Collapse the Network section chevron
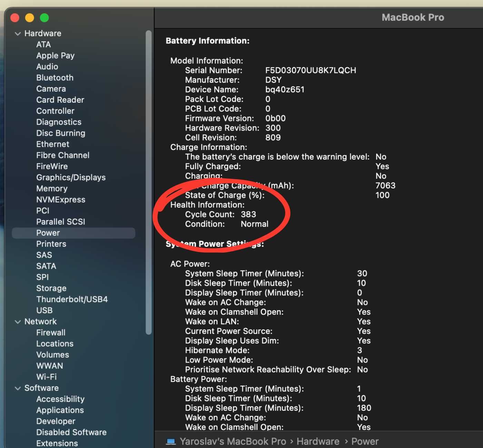The image size is (483, 448). pos(18,322)
